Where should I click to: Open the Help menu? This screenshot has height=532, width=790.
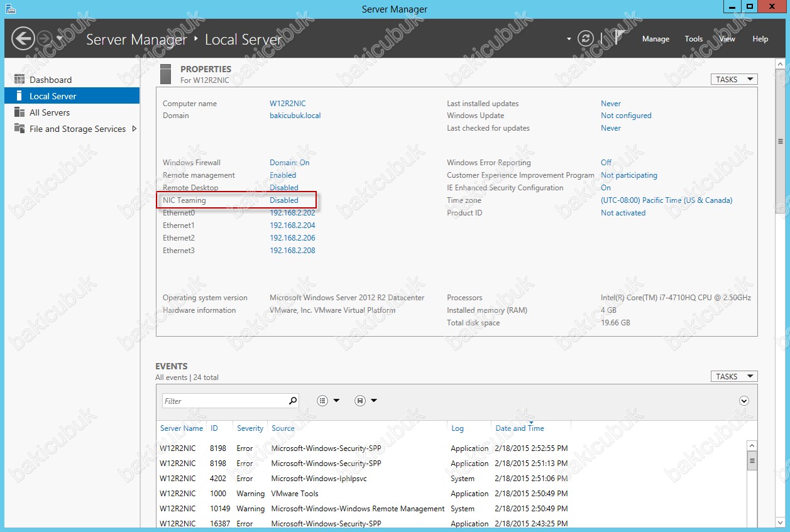click(x=760, y=39)
